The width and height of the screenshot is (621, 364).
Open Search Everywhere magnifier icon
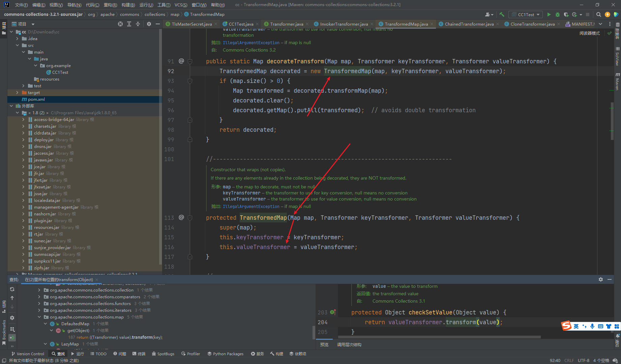(x=598, y=14)
